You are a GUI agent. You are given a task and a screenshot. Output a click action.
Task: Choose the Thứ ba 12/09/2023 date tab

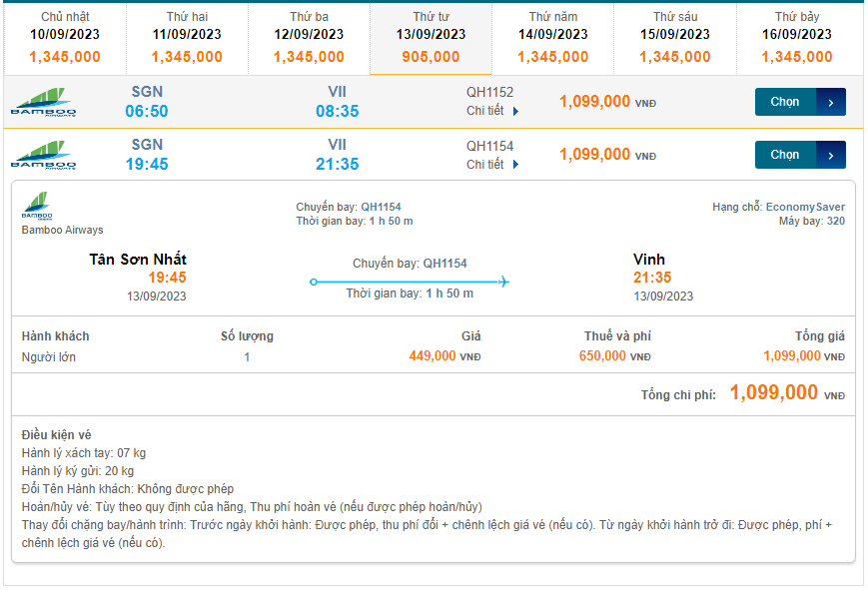pyautogui.click(x=309, y=38)
